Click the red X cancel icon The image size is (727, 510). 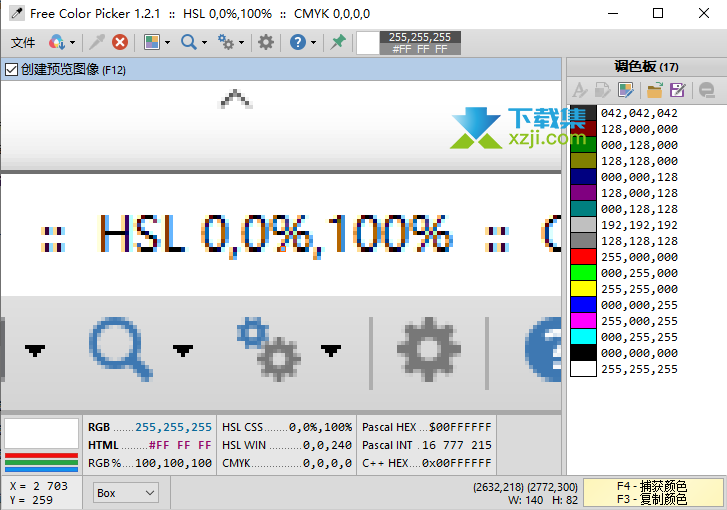[120, 42]
